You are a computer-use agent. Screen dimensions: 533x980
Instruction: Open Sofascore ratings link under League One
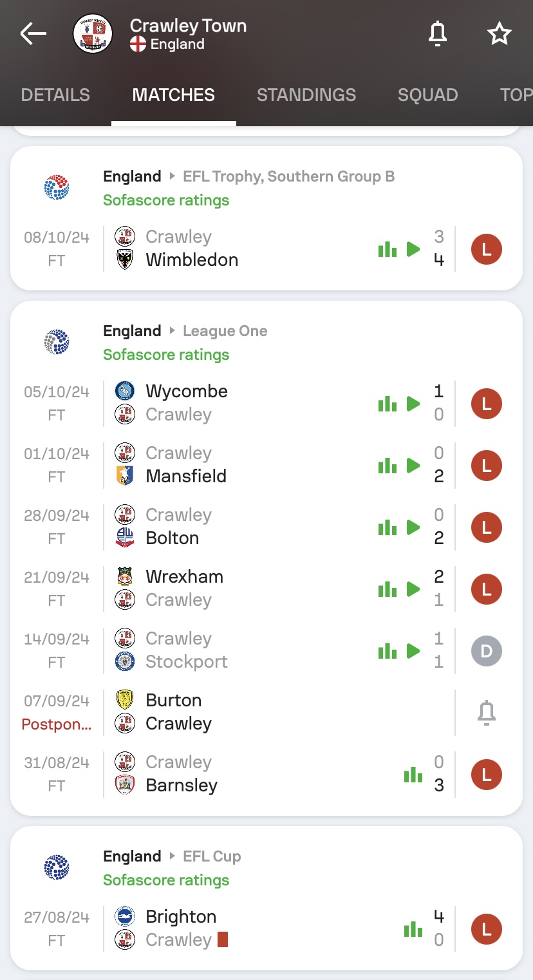tap(166, 355)
